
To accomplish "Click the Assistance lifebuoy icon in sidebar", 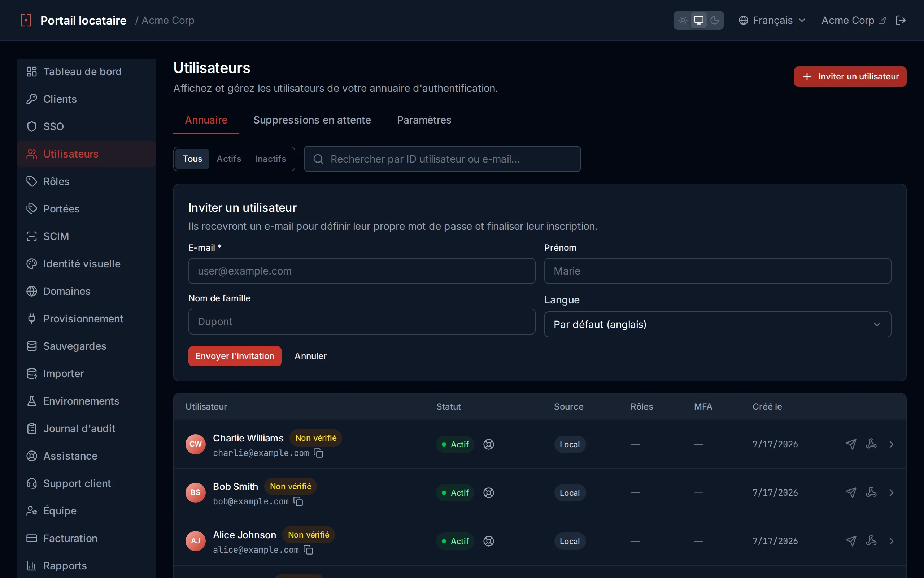I will [x=32, y=456].
